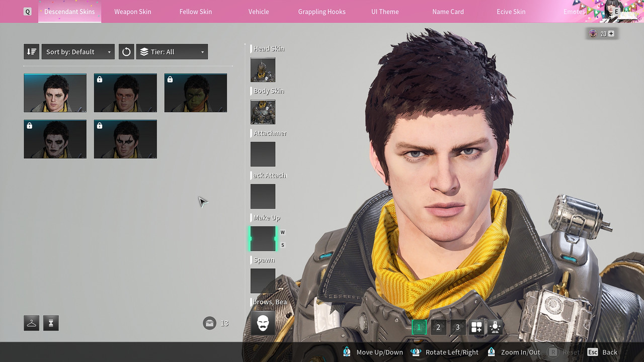Select preset slot 2
The image size is (644, 362).
(x=438, y=327)
